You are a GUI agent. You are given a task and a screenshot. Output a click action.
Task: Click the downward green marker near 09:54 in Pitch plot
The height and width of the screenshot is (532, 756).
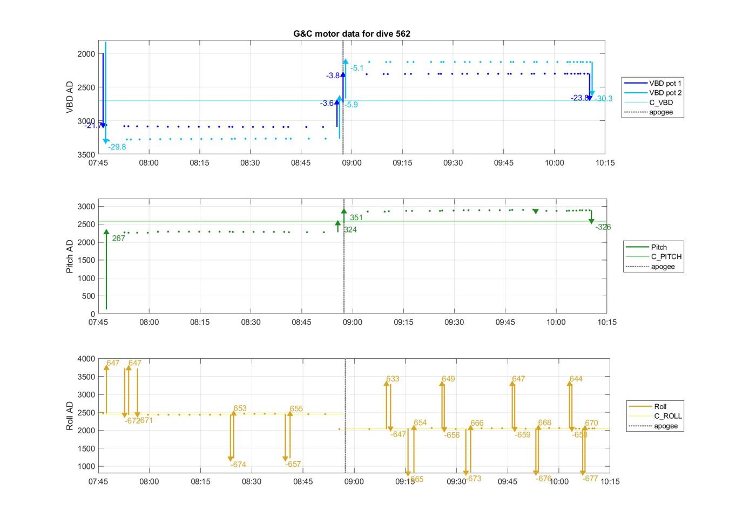(x=535, y=212)
